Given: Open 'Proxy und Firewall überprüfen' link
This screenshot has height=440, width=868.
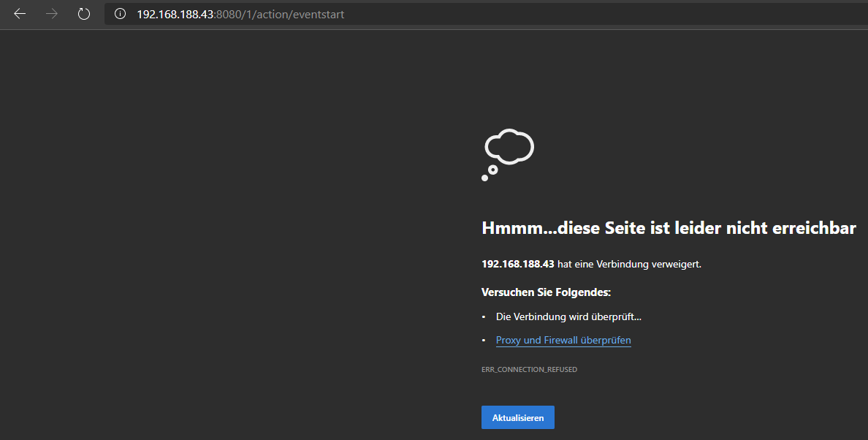Looking at the screenshot, I should pos(563,340).
